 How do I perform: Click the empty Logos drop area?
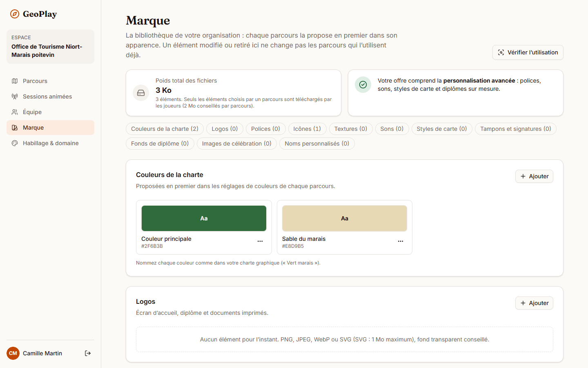click(345, 339)
